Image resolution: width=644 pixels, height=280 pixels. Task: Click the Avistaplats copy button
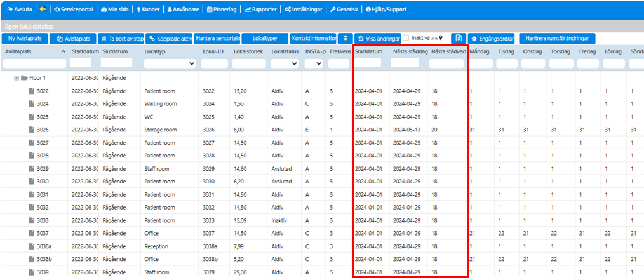(x=72, y=39)
